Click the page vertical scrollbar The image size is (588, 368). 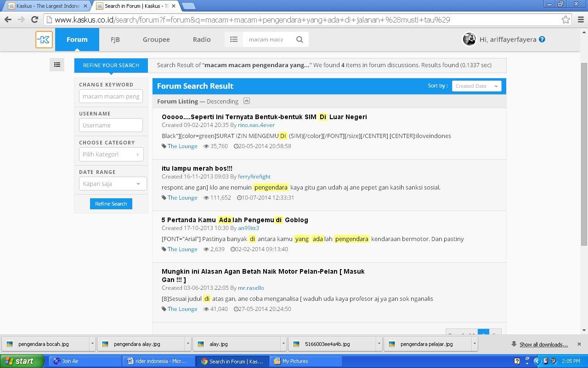click(x=584, y=155)
